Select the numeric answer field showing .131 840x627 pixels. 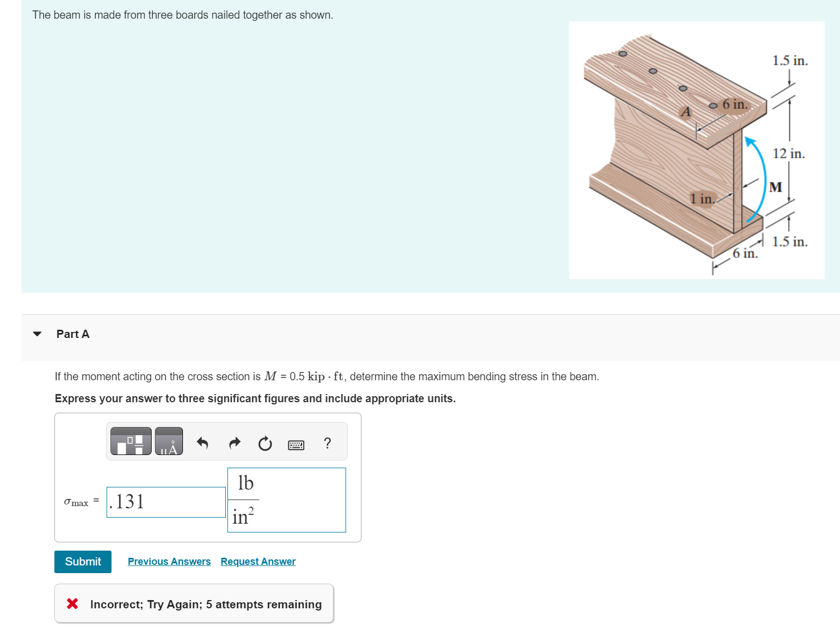point(165,502)
